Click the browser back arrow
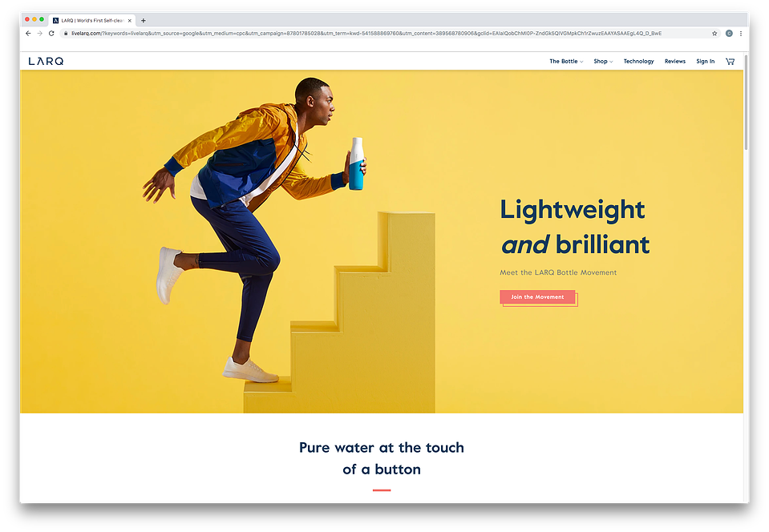769x532 pixels. click(x=28, y=34)
